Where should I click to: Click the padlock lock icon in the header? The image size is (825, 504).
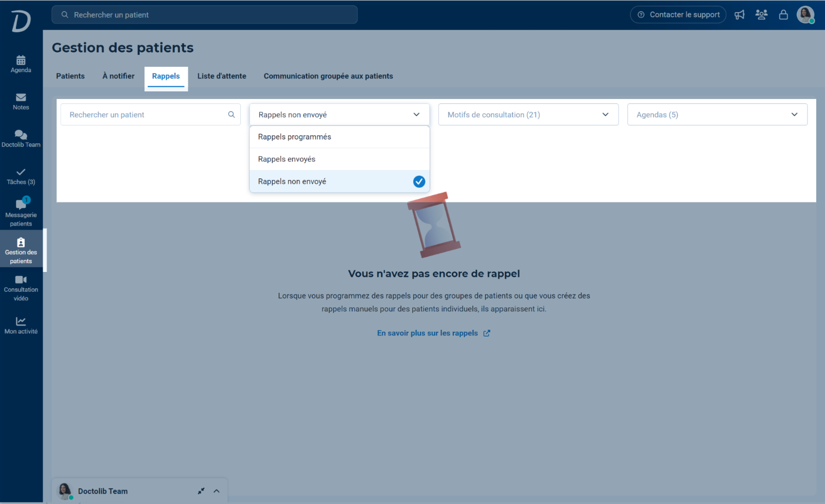click(783, 15)
